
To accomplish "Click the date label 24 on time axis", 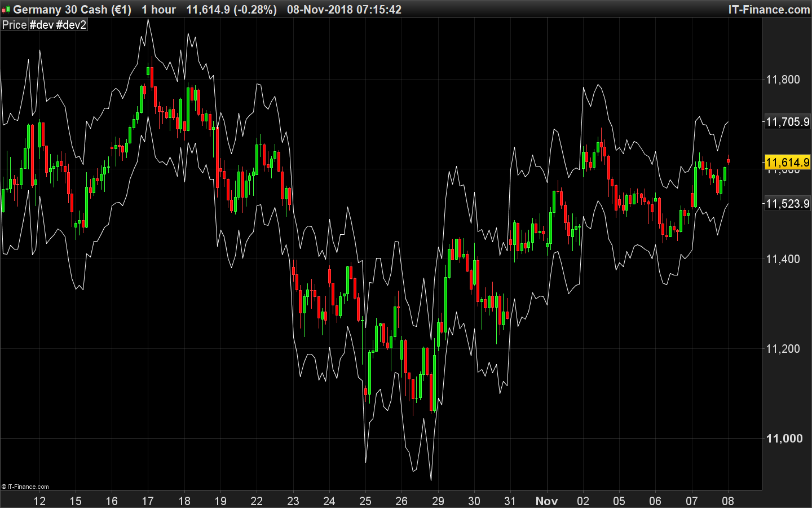I will point(329,501).
